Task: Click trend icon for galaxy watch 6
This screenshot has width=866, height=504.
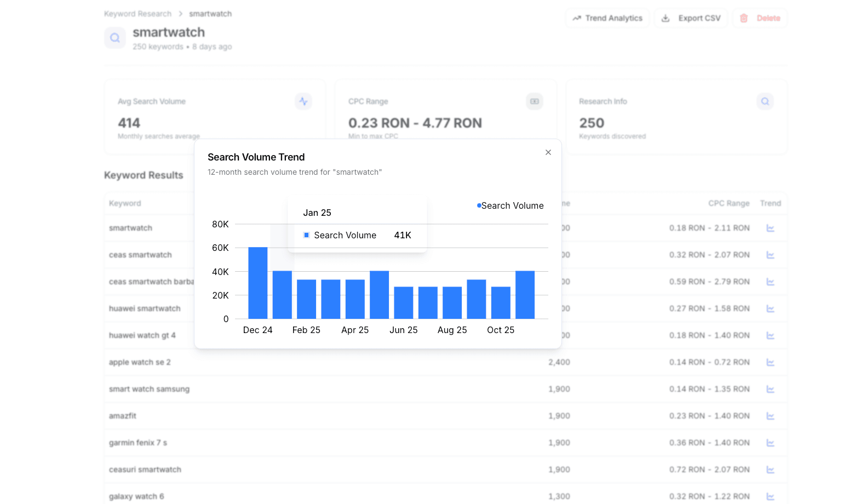Action: pyautogui.click(x=770, y=496)
